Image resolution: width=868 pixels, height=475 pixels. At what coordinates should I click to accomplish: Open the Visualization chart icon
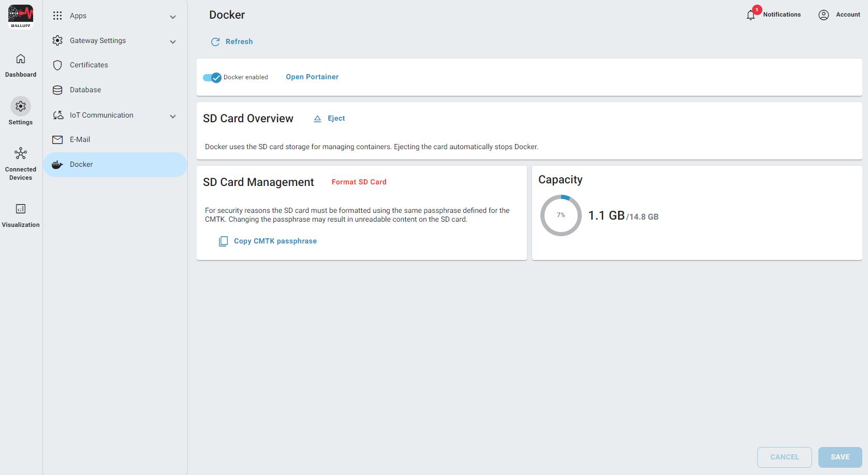21,209
